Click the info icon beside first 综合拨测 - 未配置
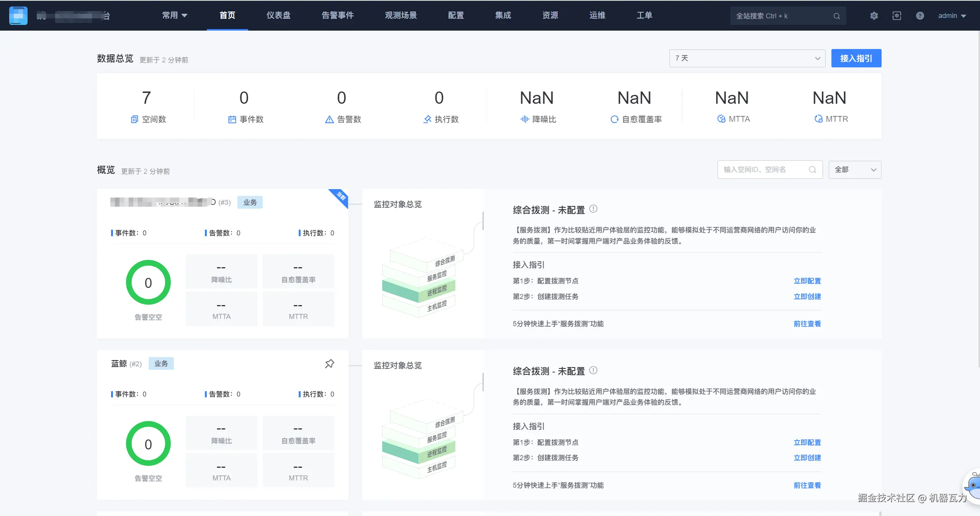Viewport: 980px width, 516px height. (x=593, y=209)
